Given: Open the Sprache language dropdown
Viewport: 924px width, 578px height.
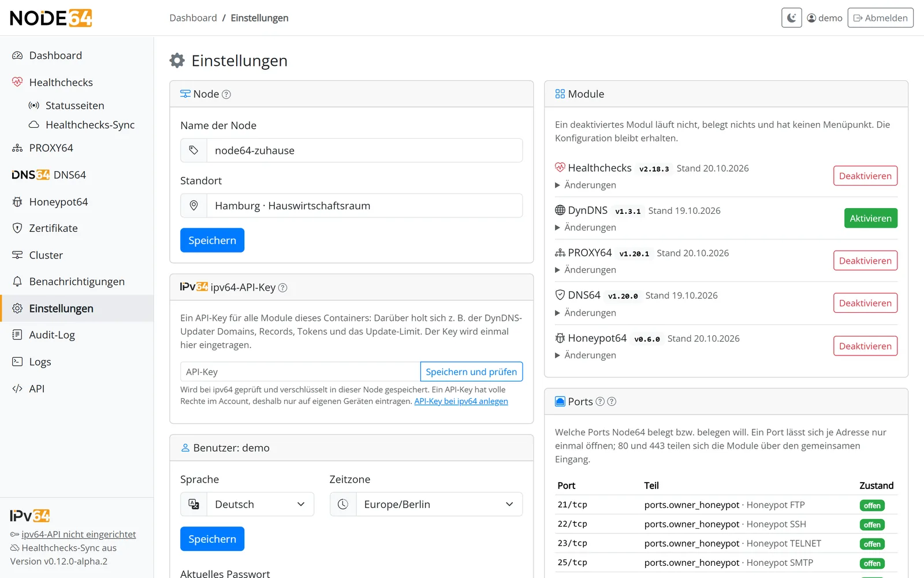Looking at the screenshot, I should pos(260,505).
